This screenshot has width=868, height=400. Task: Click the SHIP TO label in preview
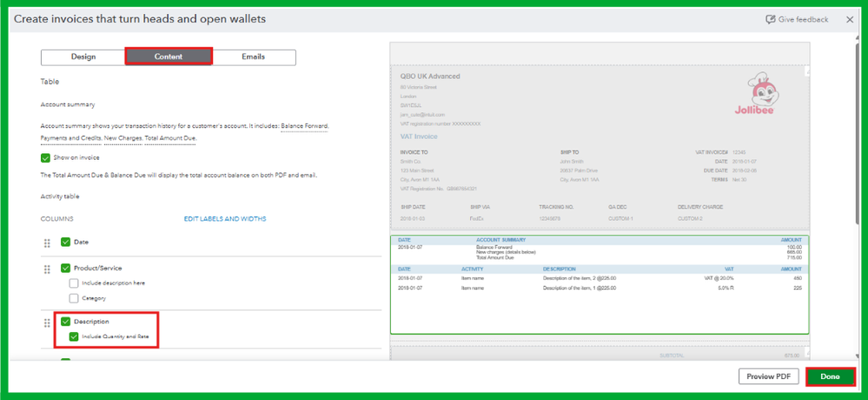click(x=569, y=152)
